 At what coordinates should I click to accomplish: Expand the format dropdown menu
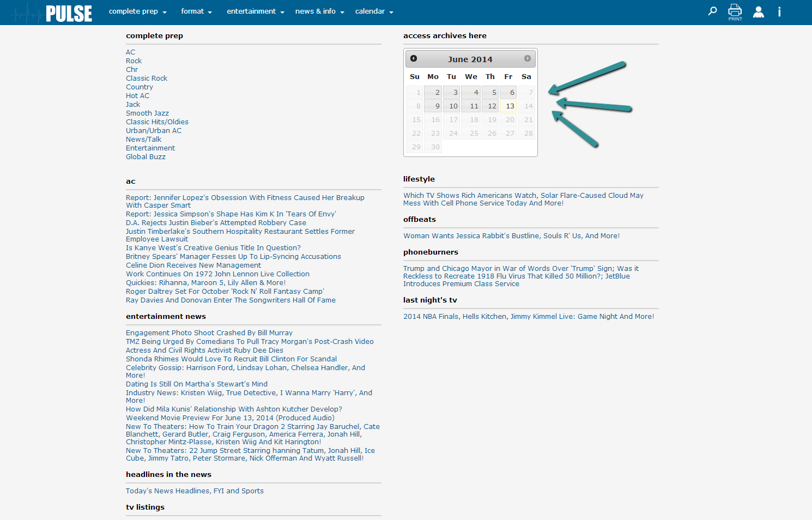click(197, 11)
